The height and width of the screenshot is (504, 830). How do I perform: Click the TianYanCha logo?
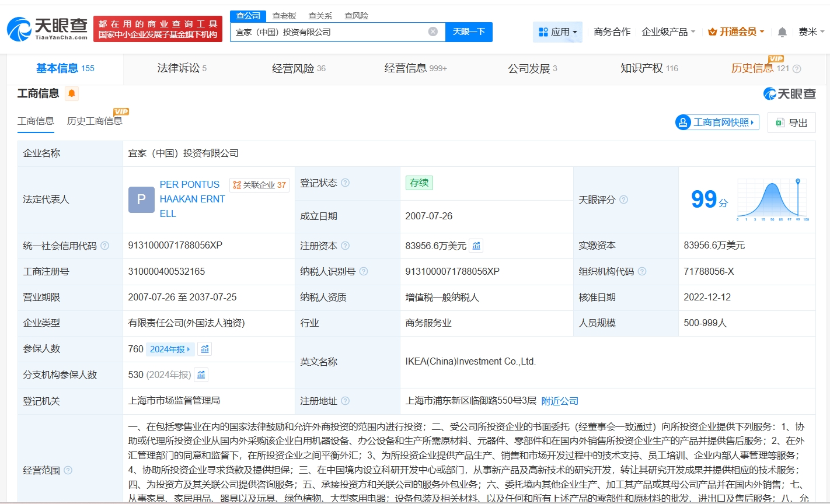point(48,29)
